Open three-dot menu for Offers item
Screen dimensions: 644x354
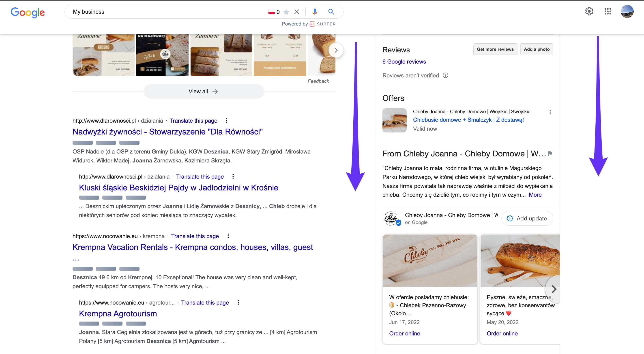pyautogui.click(x=550, y=112)
